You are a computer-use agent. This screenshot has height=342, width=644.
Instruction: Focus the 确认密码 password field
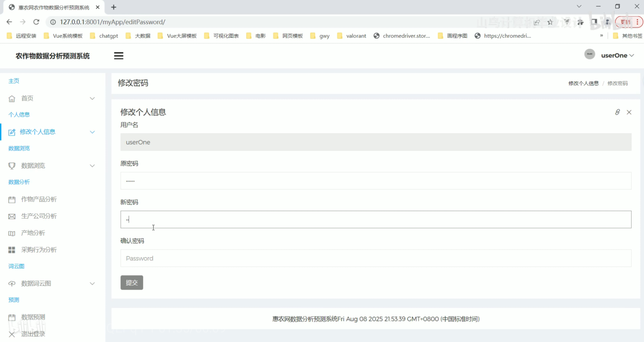coord(376,258)
